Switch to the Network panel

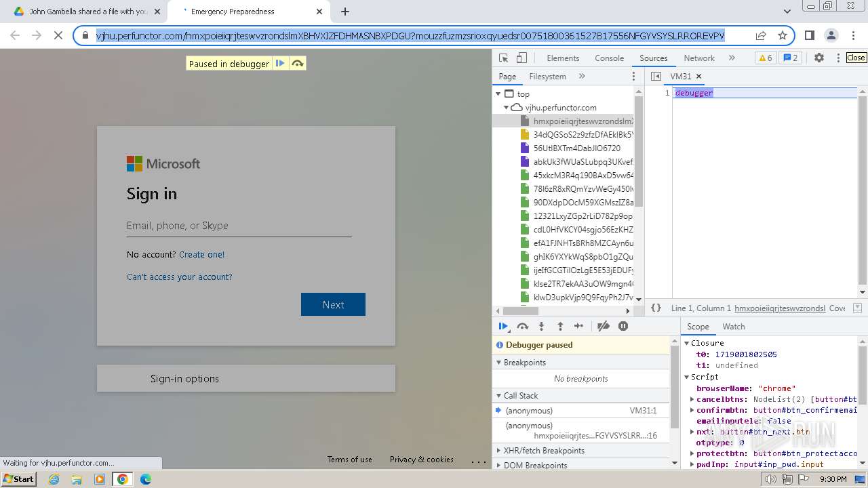point(699,58)
